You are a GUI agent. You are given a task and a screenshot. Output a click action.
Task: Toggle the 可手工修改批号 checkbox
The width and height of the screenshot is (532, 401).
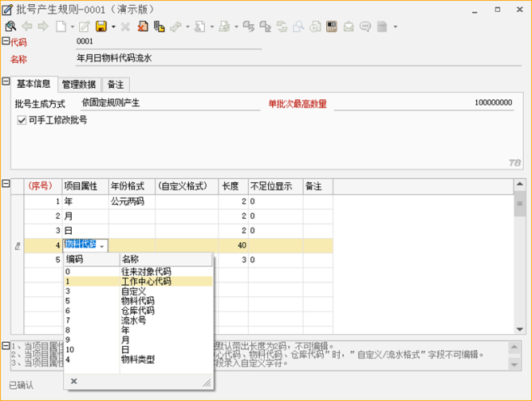22,120
